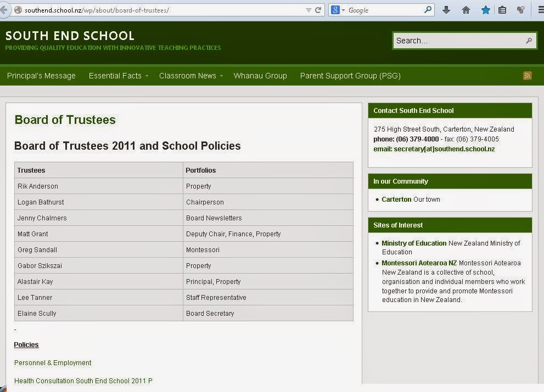Open the Whanau Group page

(260, 76)
